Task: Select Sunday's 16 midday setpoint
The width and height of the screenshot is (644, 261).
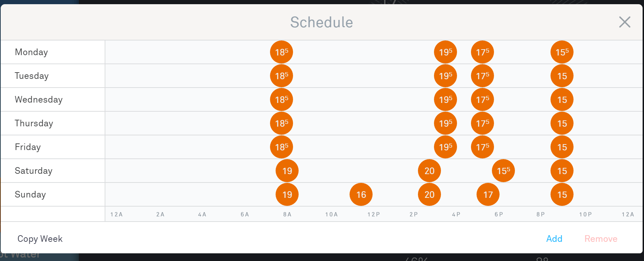Action: 361,195
